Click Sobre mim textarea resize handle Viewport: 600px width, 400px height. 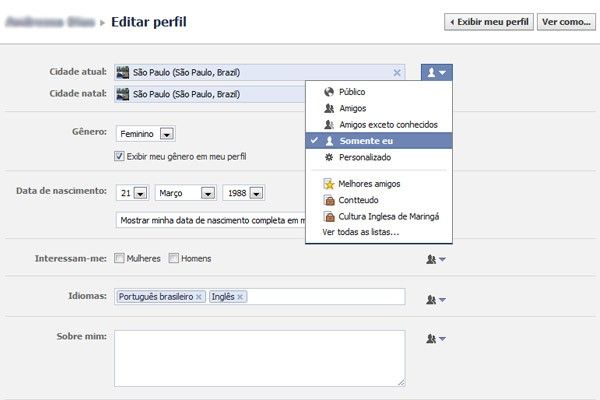[x=401, y=382]
